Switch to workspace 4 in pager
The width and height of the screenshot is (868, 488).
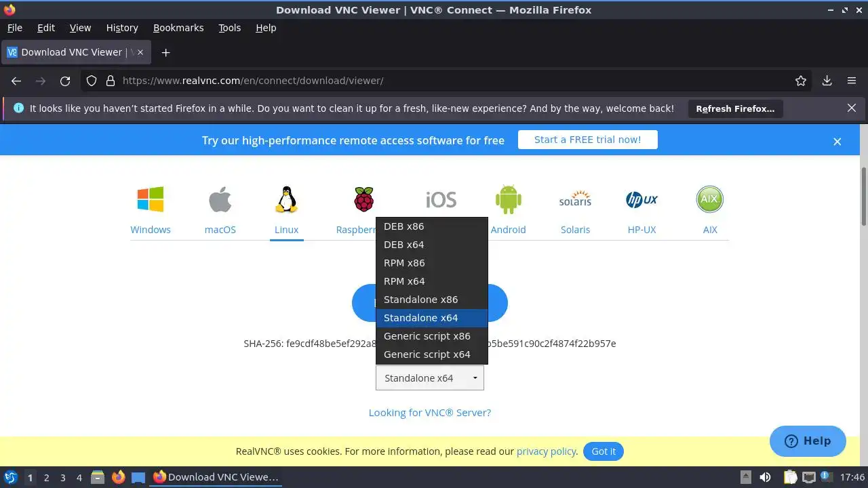click(x=79, y=477)
